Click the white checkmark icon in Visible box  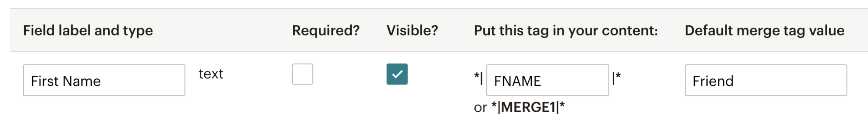click(397, 74)
